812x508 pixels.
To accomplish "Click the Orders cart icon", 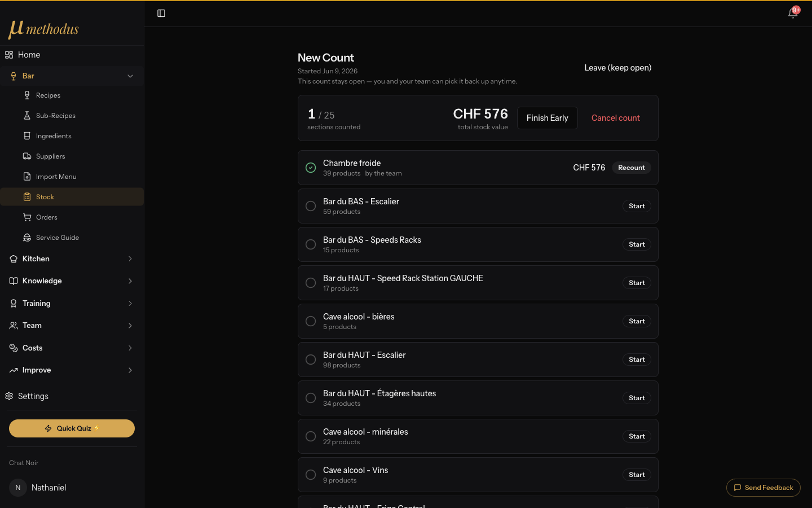I will tap(27, 217).
